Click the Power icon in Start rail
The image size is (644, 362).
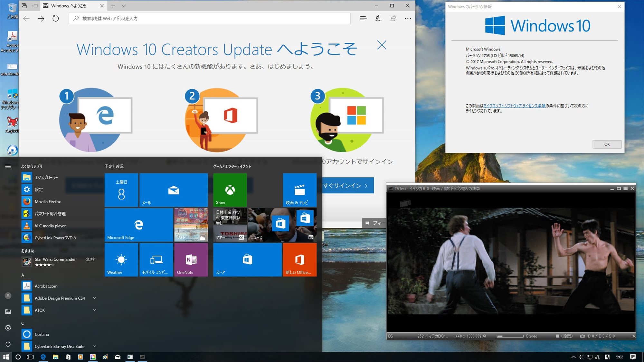8,344
